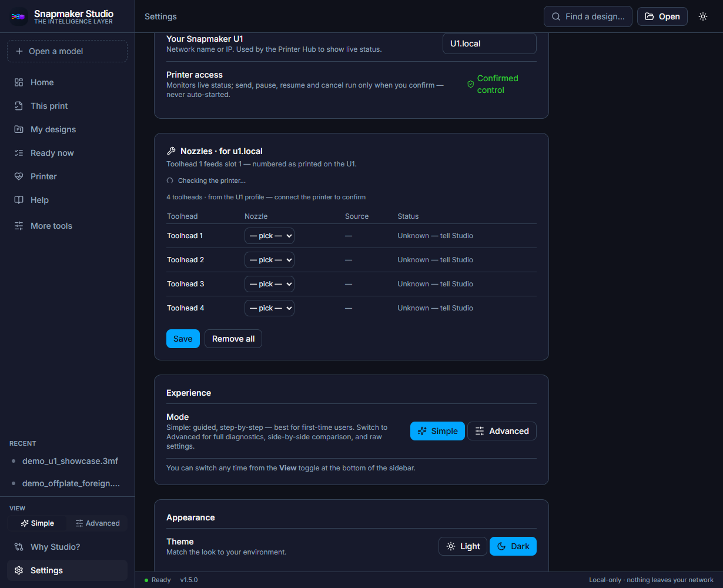Viewport: 723px width, 588px height.
Task: Click the folder icon on the Open button
Action: [650, 16]
